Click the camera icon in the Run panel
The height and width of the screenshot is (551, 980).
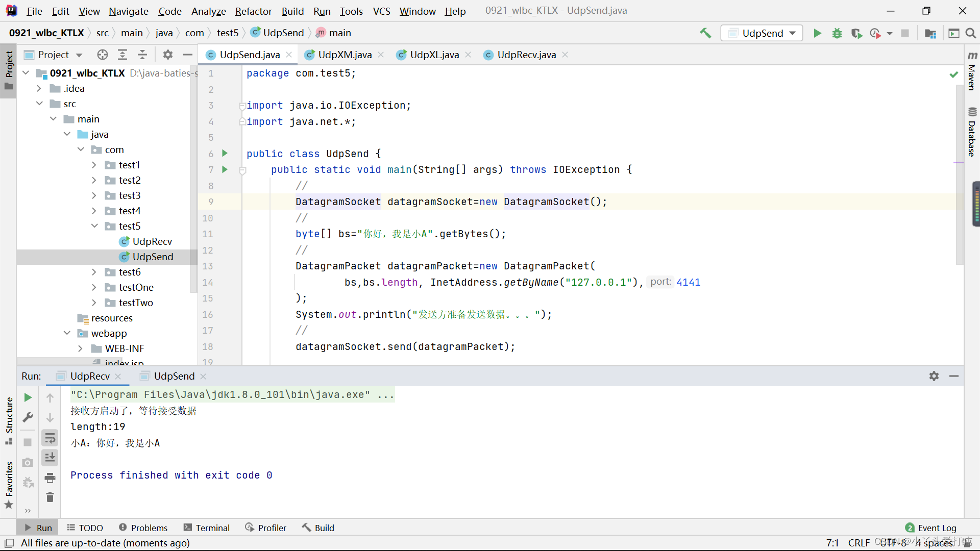coord(28,462)
